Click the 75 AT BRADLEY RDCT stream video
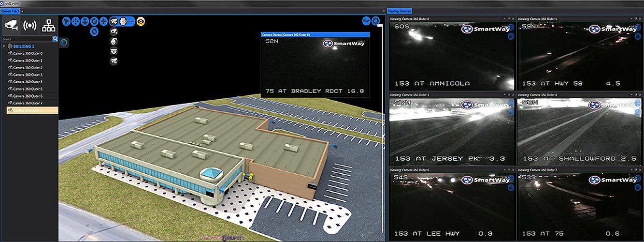 point(315,67)
